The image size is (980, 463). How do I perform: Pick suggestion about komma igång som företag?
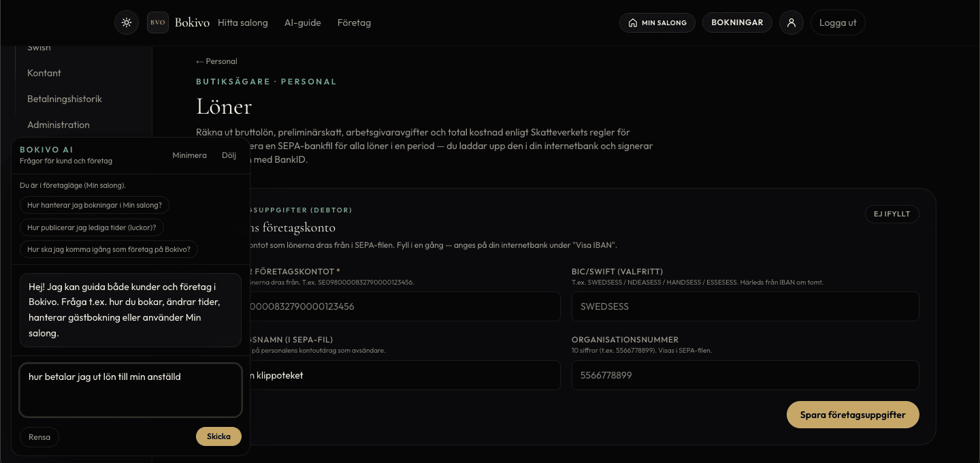[109, 249]
